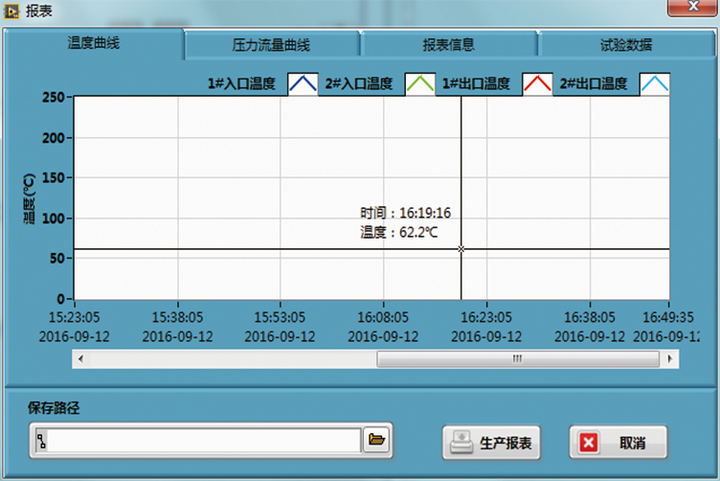Open the 报表信息 tab
720x481 pixels.
pyautogui.click(x=449, y=45)
